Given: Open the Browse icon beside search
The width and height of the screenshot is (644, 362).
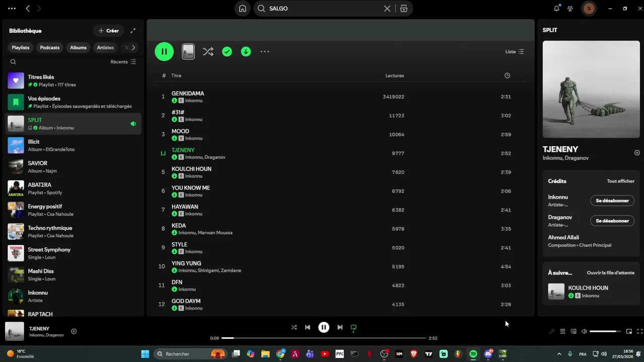Looking at the screenshot, I should click(x=404, y=9).
